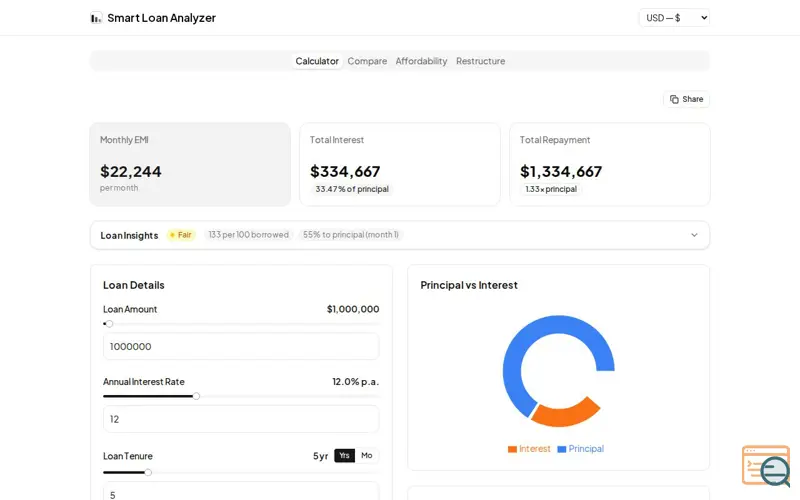This screenshot has width=800, height=500.
Task: Open the USD currency dropdown
Action: [674, 18]
